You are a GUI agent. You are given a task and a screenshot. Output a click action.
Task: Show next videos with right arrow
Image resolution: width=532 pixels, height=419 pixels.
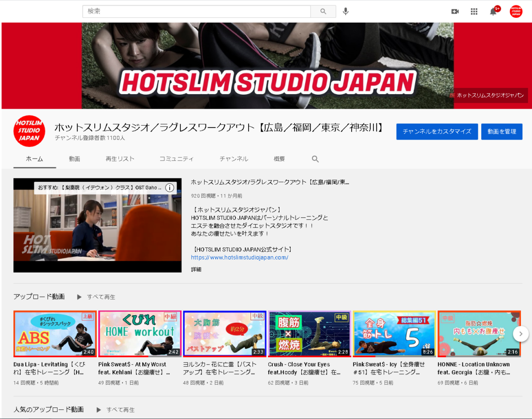520,334
